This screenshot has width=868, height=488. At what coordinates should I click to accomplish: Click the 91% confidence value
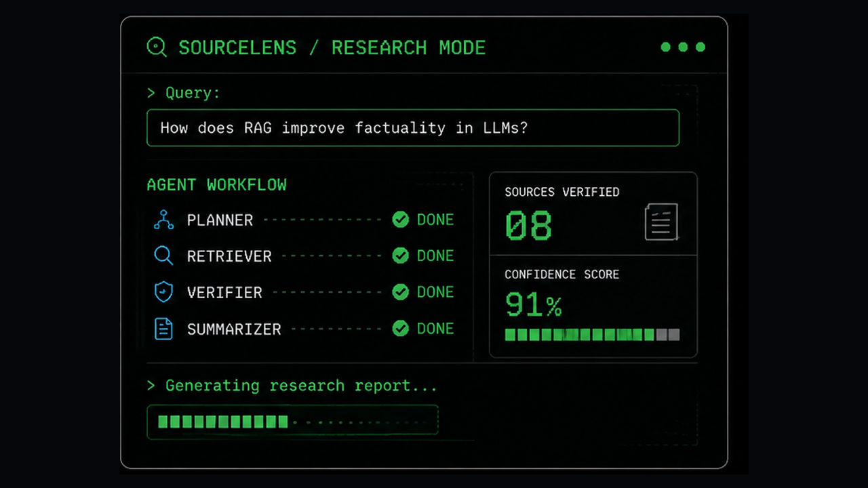[x=534, y=305]
